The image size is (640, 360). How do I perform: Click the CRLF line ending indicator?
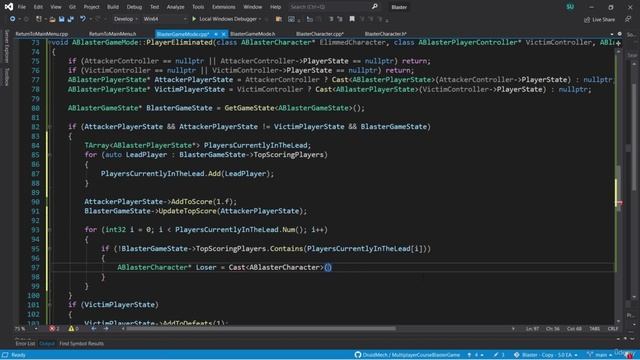coord(613,329)
